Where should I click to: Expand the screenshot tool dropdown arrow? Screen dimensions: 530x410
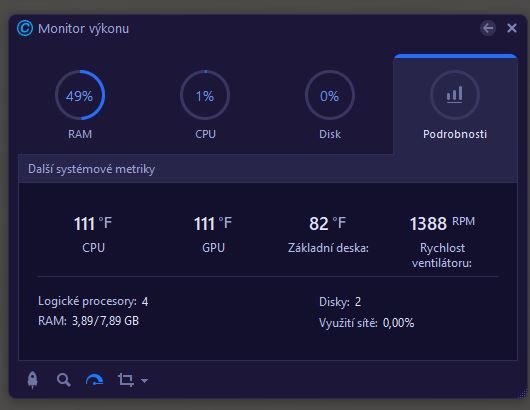144,381
